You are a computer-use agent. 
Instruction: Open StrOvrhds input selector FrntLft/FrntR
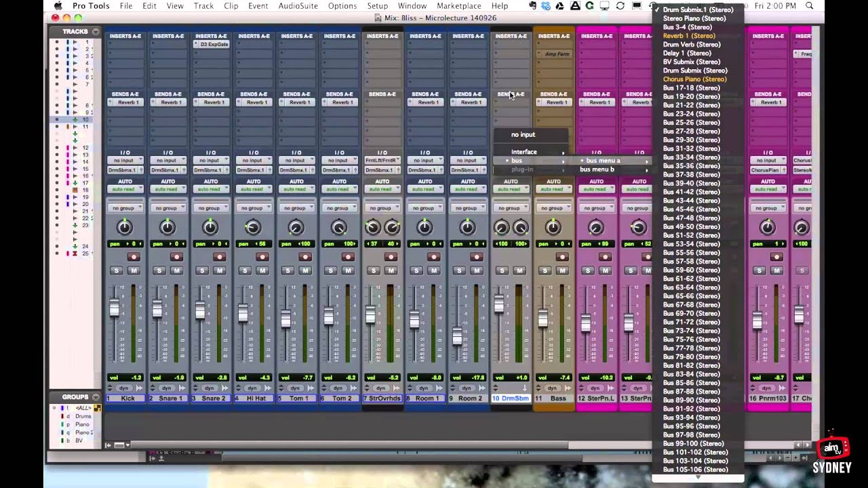(x=382, y=161)
